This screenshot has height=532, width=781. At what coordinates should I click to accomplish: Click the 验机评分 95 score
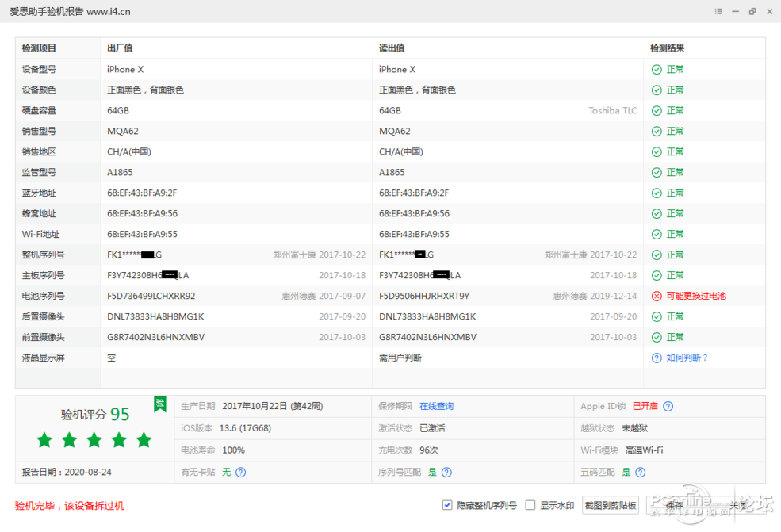click(95, 415)
